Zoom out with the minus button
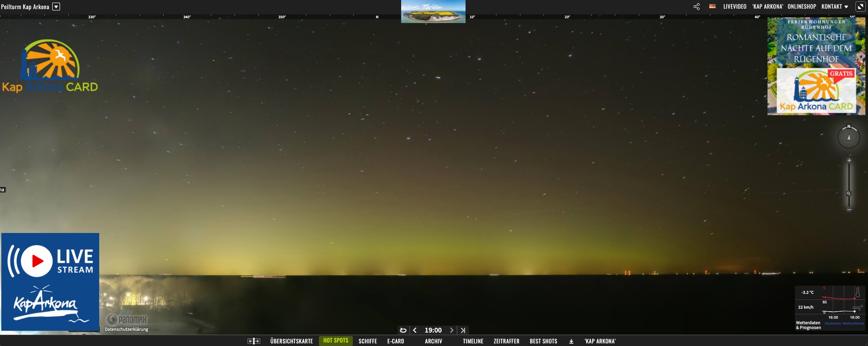Image resolution: width=868 pixels, height=346 pixels. click(849, 210)
